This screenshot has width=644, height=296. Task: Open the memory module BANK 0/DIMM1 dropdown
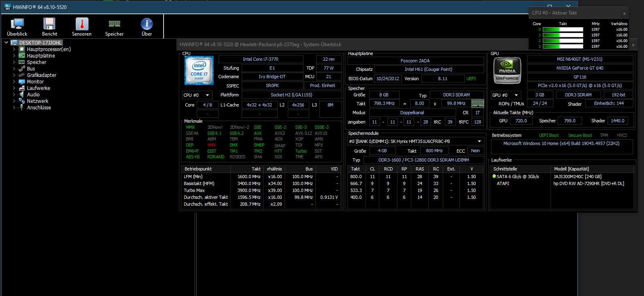tap(416, 141)
